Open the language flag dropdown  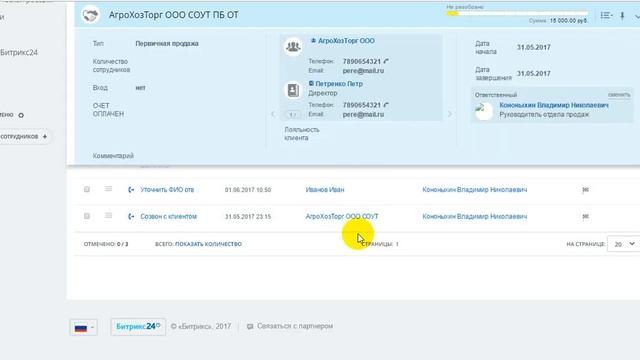[x=84, y=327]
